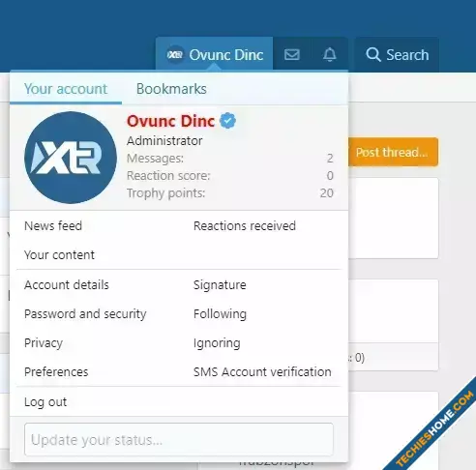Screen dimensions: 476x470
Task: Click the Search magnifier button
Action: (398, 54)
